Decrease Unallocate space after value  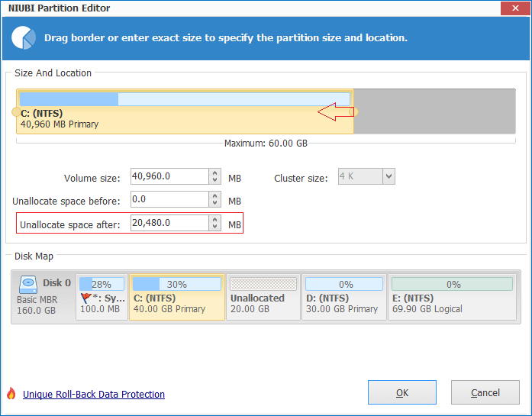click(214, 227)
